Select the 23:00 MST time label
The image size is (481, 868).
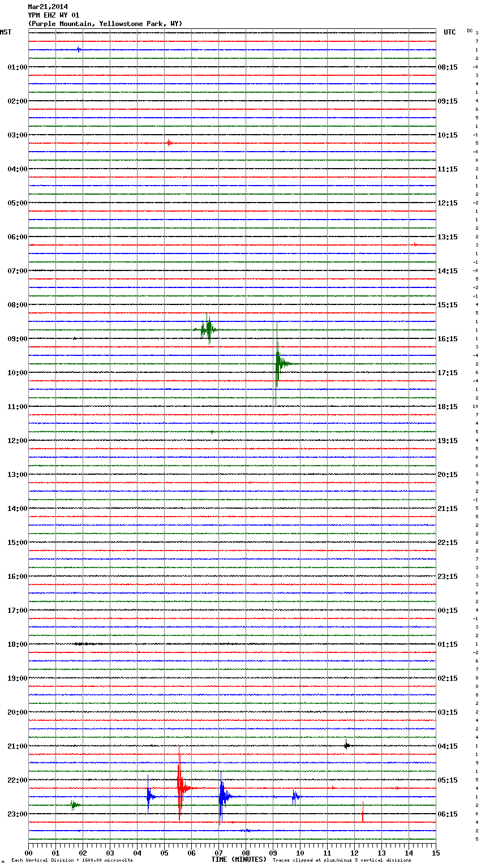coord(18,814)
